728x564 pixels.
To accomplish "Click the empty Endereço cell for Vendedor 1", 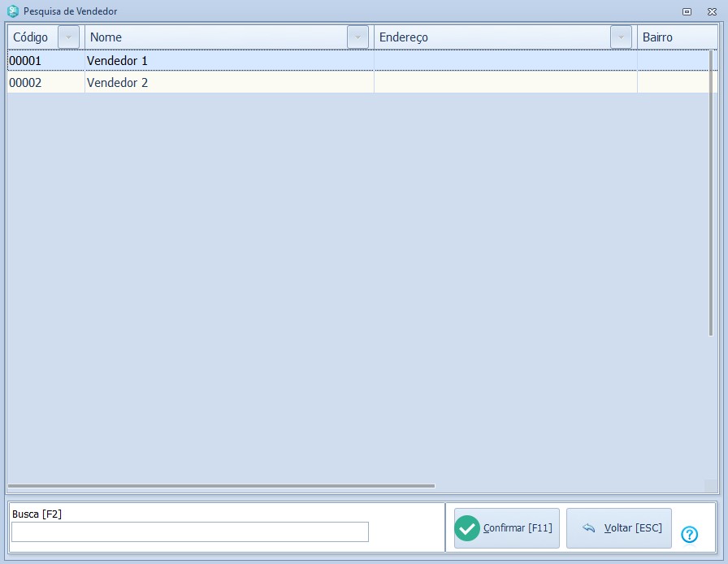I will tap(504, 61).
